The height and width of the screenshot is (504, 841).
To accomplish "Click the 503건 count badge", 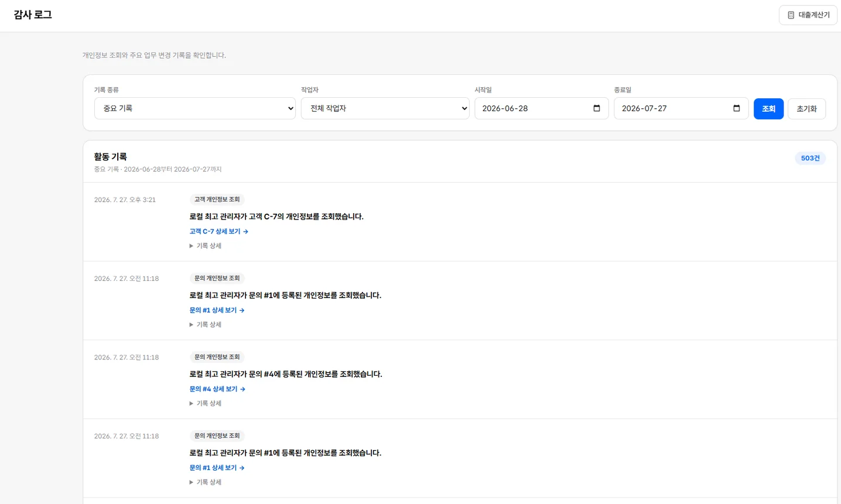I will coord(810,158).
